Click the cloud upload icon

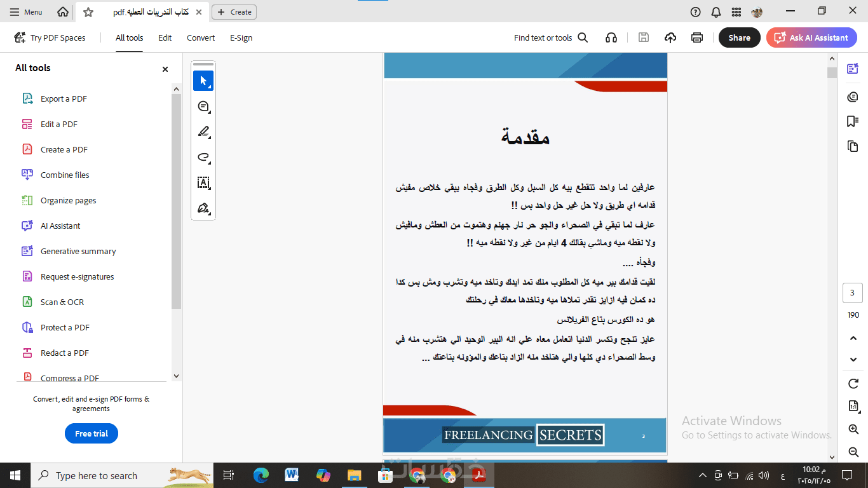click(670, 37)
